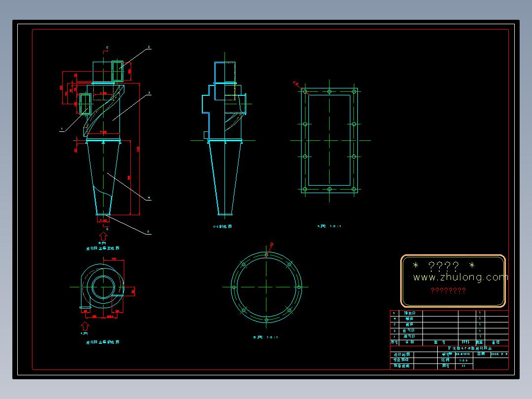Select the red A向 arrow under the top view
Viewport: 532px width, 399px height.
[85, 326]
